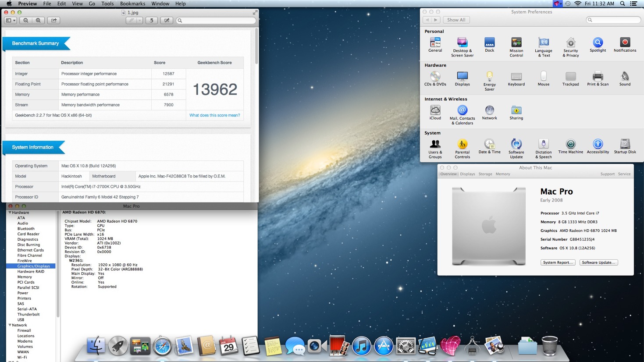Show the Edit toolbar in Preview
Image resolution: width=644 pixels, height=362 pixels.
167,20
